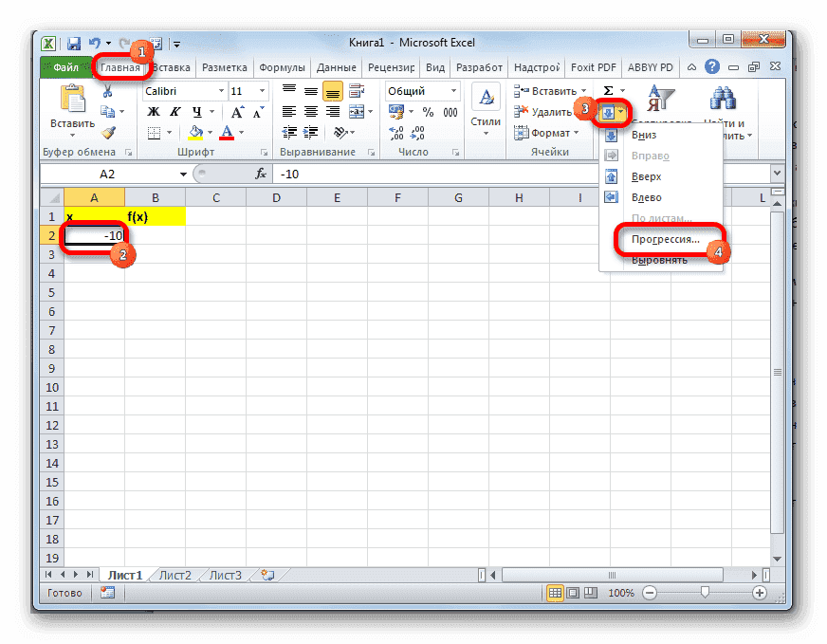Select Вниз in fill menu
827x644 pixels.
click(x=661, y=135)
